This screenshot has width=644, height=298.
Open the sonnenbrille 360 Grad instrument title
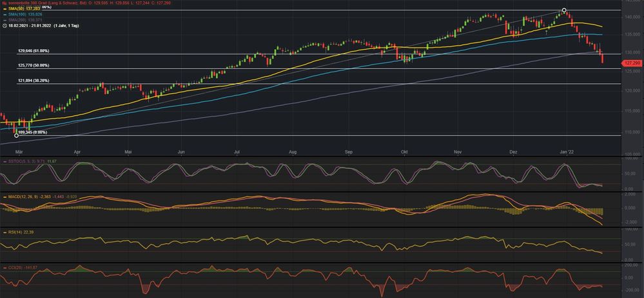tap(39, 3)
